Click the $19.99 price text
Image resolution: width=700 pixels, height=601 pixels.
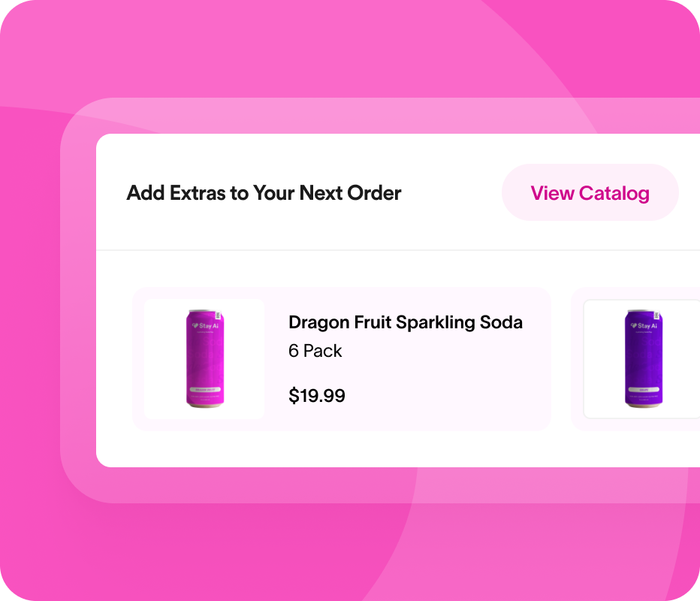(x=316, y=396)
